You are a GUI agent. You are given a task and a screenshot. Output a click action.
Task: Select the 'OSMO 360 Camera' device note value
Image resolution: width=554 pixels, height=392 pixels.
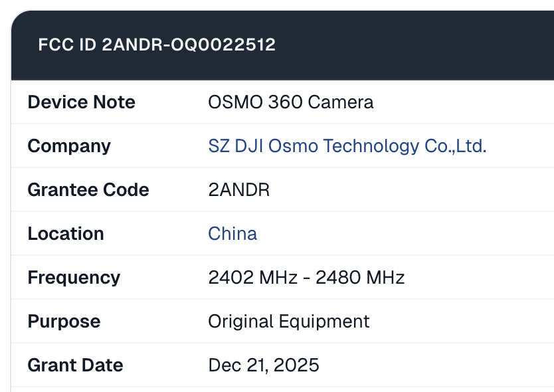tap(290, 102)
